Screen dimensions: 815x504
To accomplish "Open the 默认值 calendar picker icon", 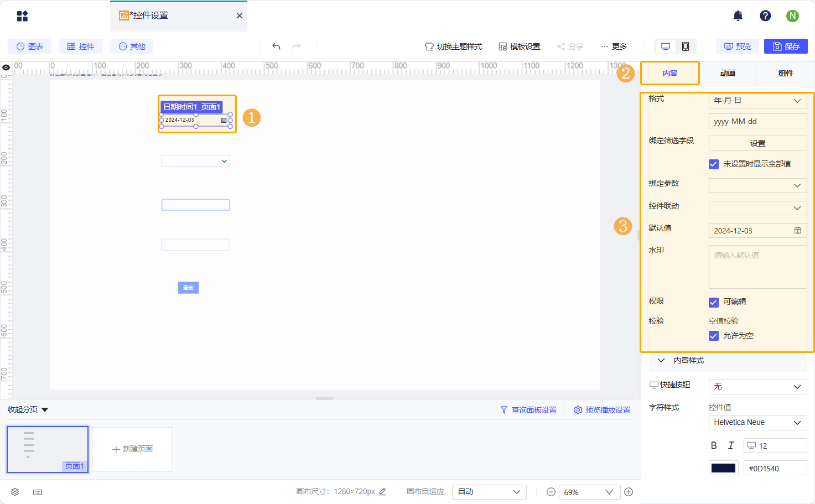I will coord(797,230).
